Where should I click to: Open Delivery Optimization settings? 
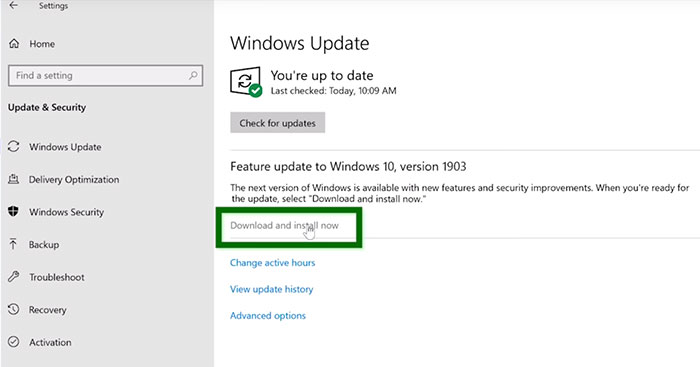point(74,179)
